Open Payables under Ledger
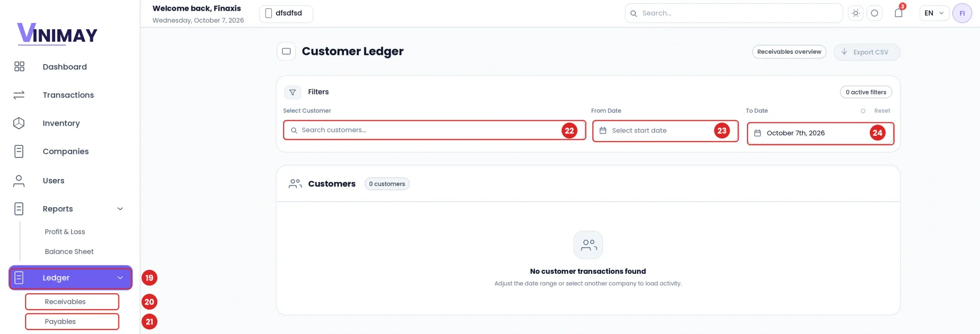 [x=72, y=322]
